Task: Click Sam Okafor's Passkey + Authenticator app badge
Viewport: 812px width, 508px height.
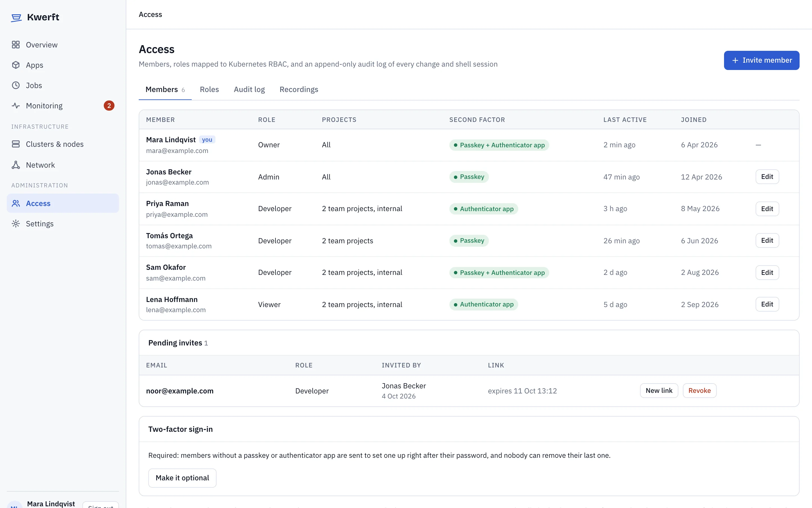Action: point(499,272)
